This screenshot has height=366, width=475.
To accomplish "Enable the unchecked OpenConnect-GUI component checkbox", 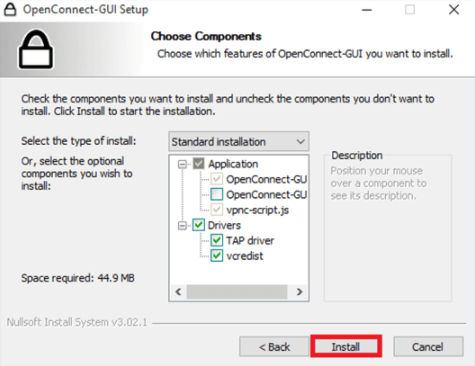I will point(217,194).
